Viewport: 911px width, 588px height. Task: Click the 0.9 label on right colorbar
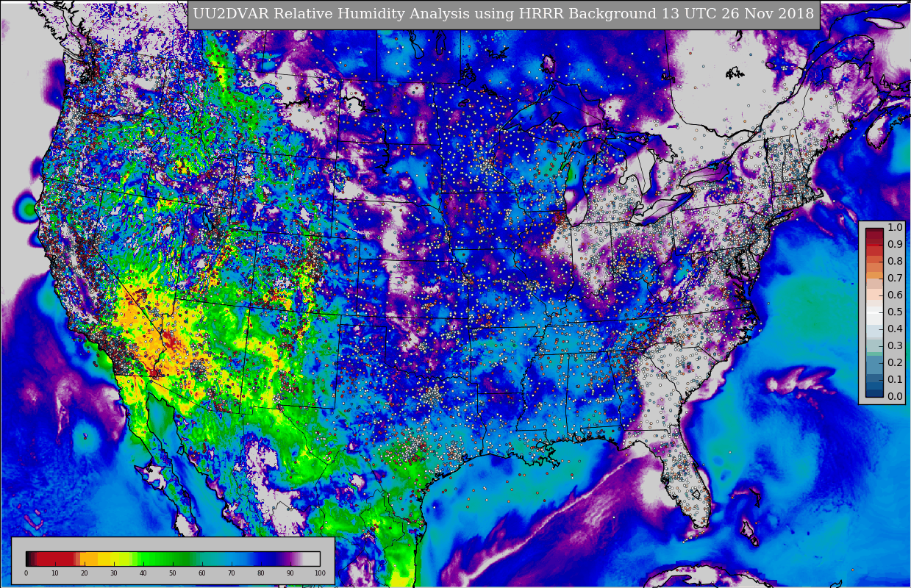[x=895, y=244]
